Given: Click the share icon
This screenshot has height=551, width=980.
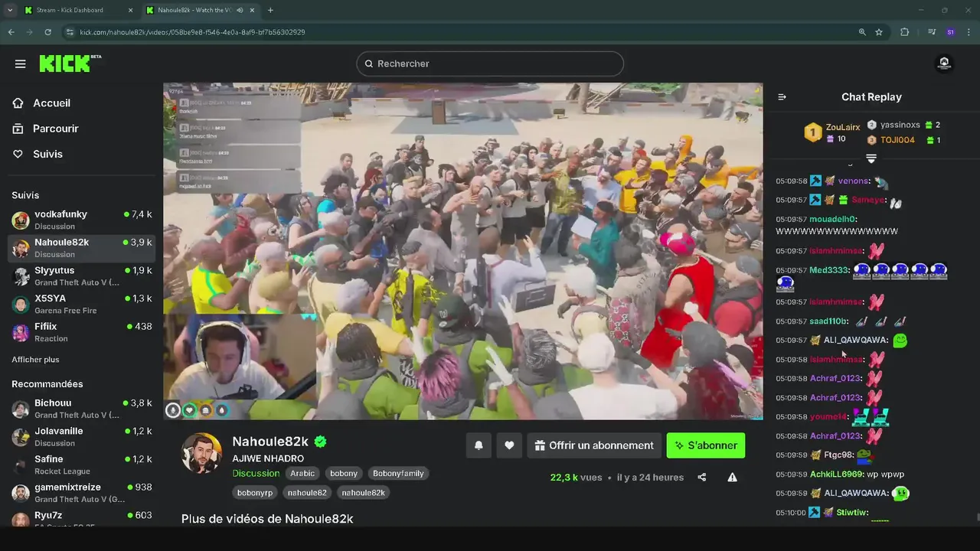Looking at the screenshot, I should [702, 478].
